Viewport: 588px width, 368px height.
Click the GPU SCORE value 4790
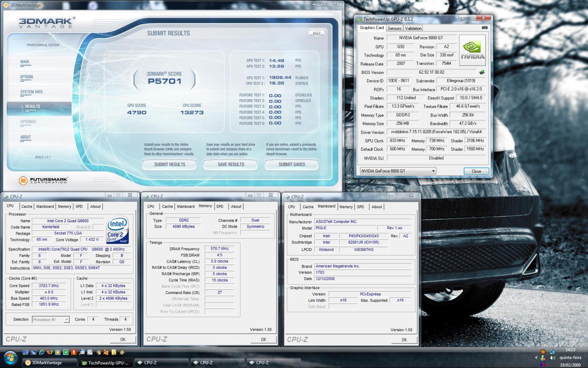pos(136,113)
